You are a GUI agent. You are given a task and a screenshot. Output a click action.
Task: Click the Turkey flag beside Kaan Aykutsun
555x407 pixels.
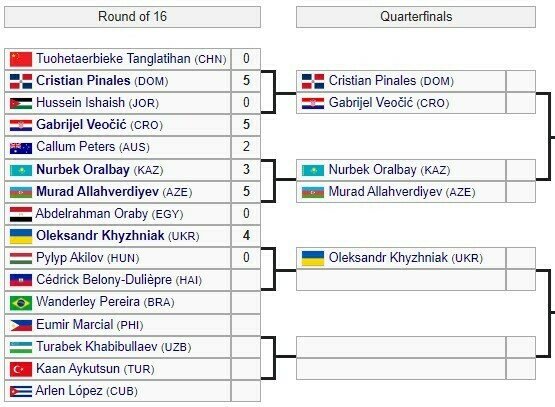[21, 369]
